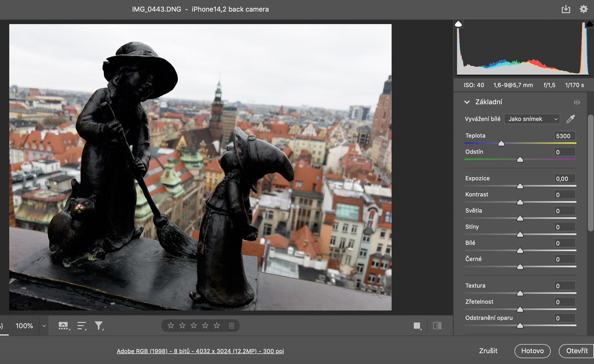Collapse the Základní panel section
This screenshot has width=594, height=364.
[x=467, y=102]
